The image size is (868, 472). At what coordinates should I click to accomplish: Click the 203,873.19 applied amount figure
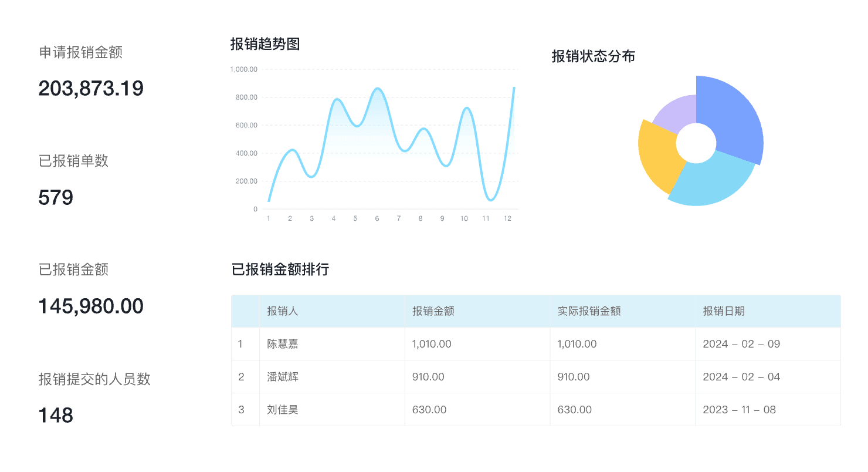tap(91, 89)
